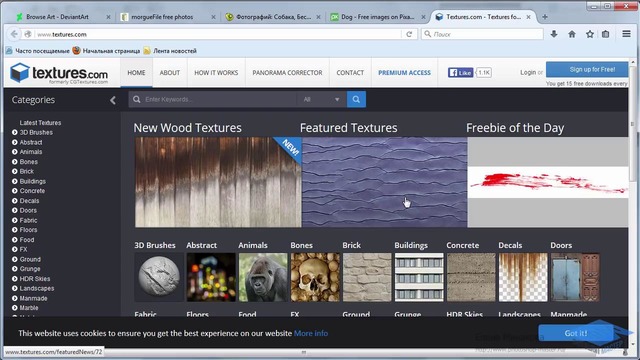Expand Bones category arrow in sidebar
Screen dimensions: 640x360
point(15,162)
